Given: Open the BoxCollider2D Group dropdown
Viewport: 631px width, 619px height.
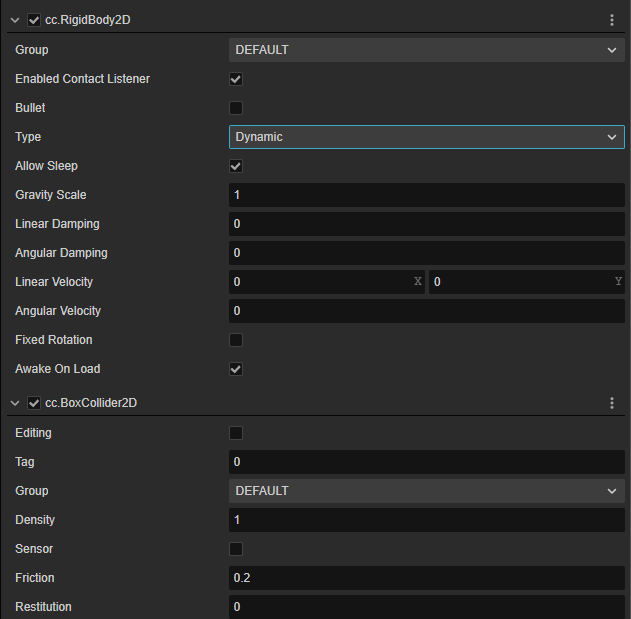Looking at the screenshot, I should point(426,491).
